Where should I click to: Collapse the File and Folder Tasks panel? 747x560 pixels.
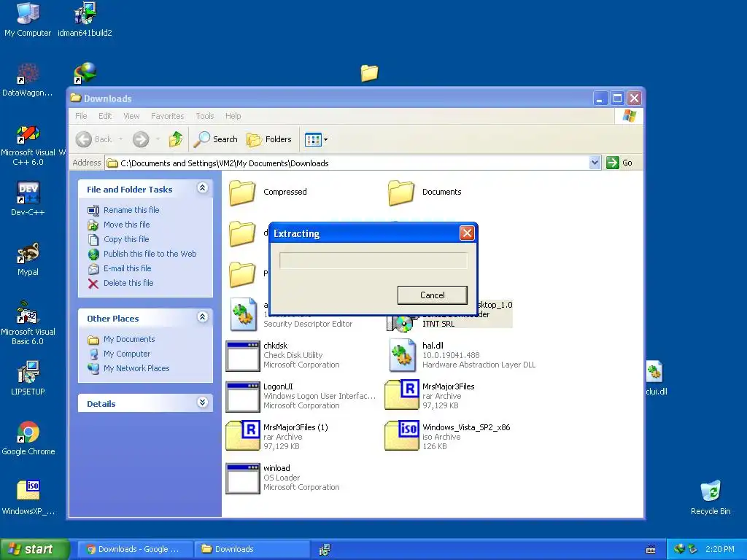coord(202,188)
